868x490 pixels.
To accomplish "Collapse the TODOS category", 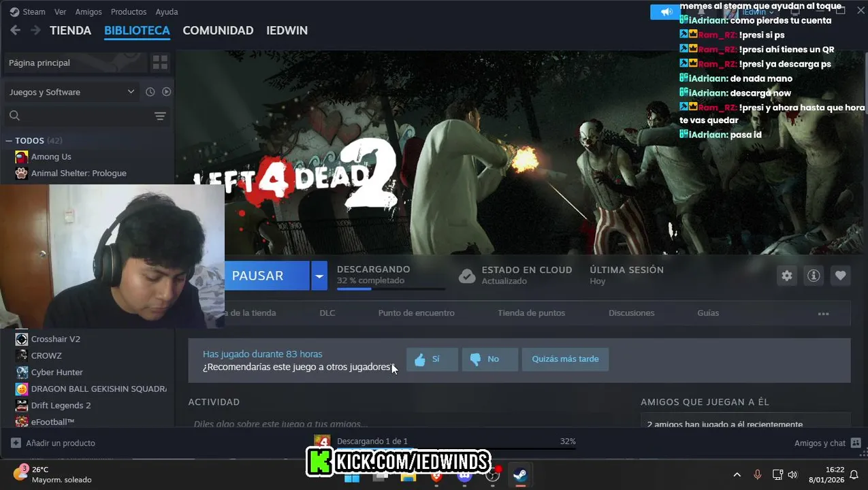I will [x=9, y=141].
